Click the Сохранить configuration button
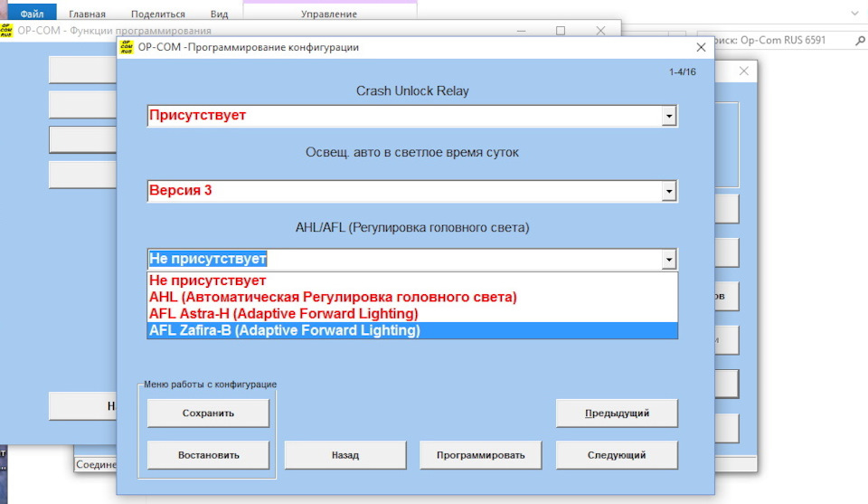This screenshot has height=504, width=868. 208,413
